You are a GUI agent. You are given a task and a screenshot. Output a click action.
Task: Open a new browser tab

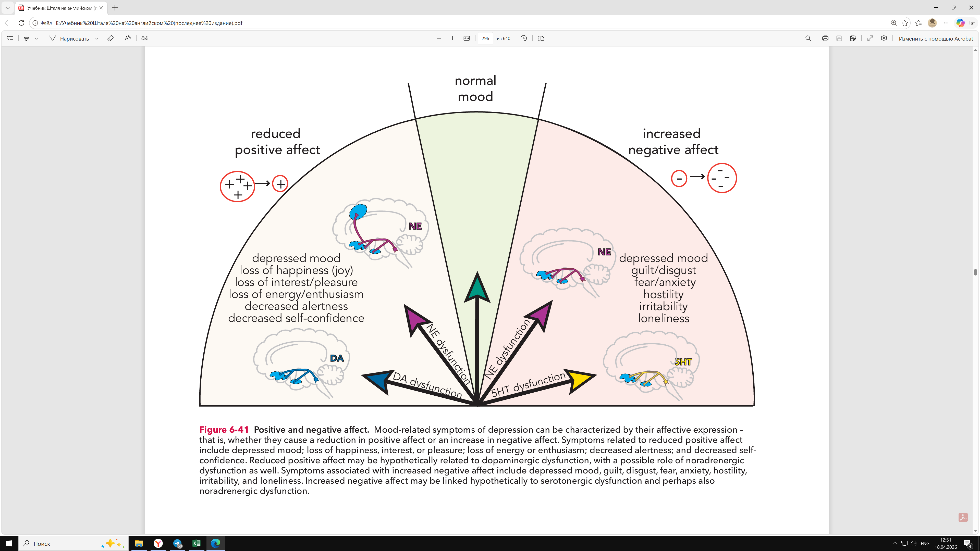point(115,8)
